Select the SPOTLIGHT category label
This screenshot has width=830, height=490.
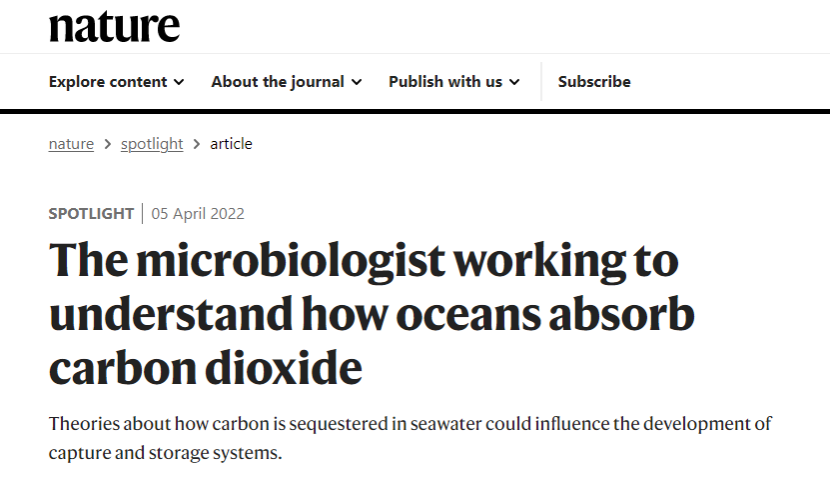tap(91, 213)
